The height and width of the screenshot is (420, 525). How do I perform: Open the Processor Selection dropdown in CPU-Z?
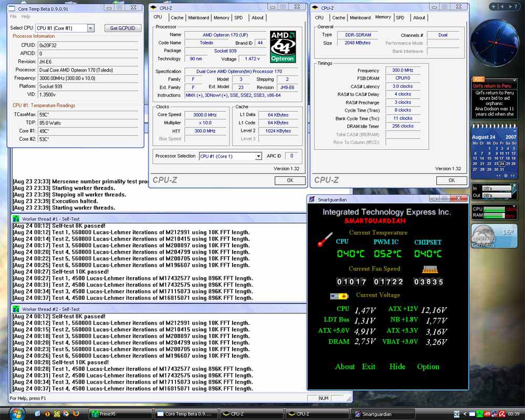[x=258, y=156]
